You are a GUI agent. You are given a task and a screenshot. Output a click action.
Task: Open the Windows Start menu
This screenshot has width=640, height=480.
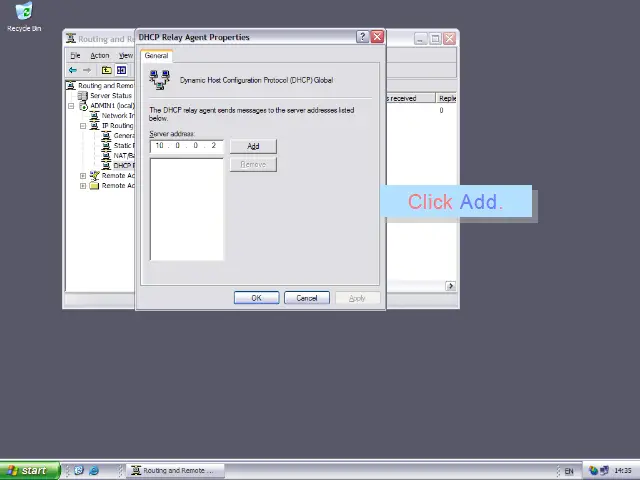pos(27,470)
